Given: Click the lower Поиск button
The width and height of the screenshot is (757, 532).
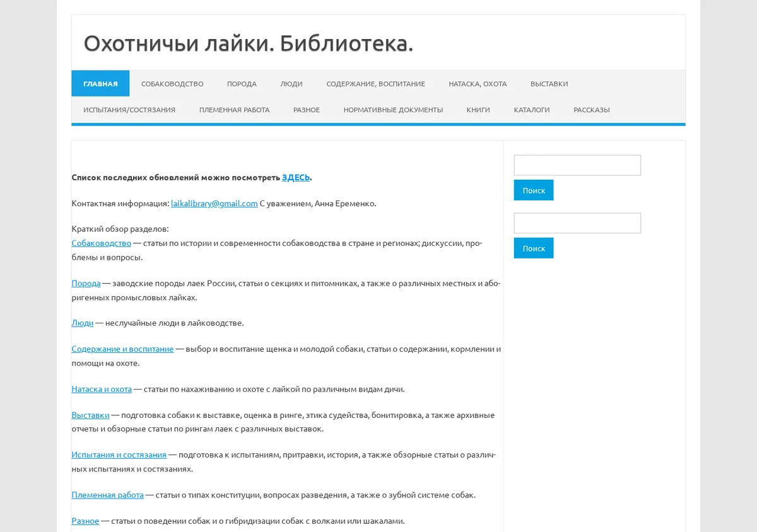Looking at the screenshot, I should 534,248.
